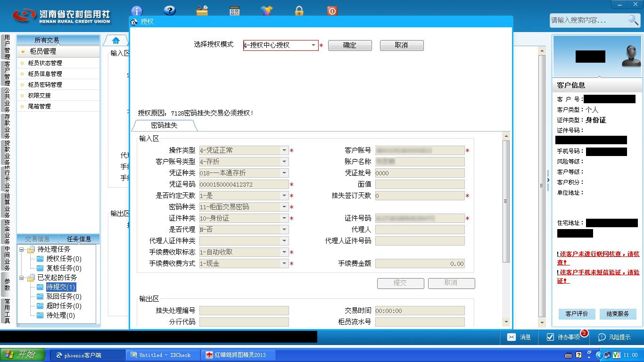Open the home tab icon
This screenshot has width=644, height=362.
pos(116,40)
